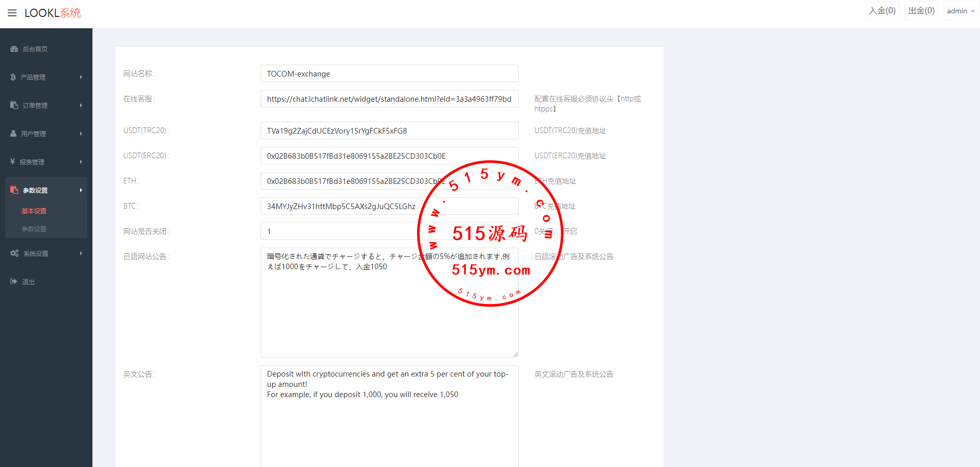980x467 pixels.
Task: Select the 基本设置 submenu item
Action: 34,211
